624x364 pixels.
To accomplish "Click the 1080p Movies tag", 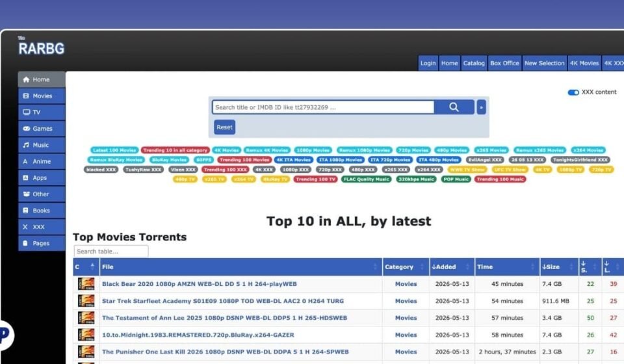I will point(313,150).
